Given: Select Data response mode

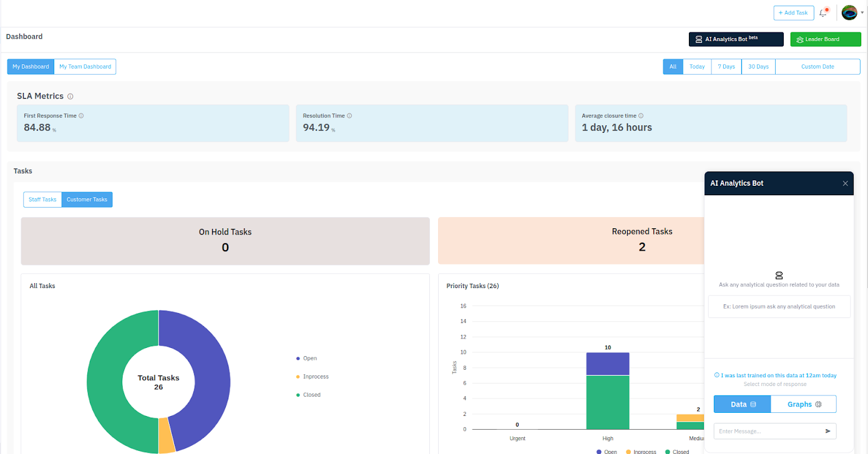Looking at the screenshot, I should click(743, 404).
